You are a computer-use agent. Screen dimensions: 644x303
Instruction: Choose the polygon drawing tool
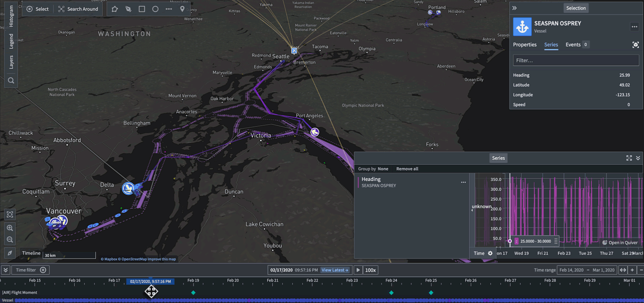tap(115, 9)
